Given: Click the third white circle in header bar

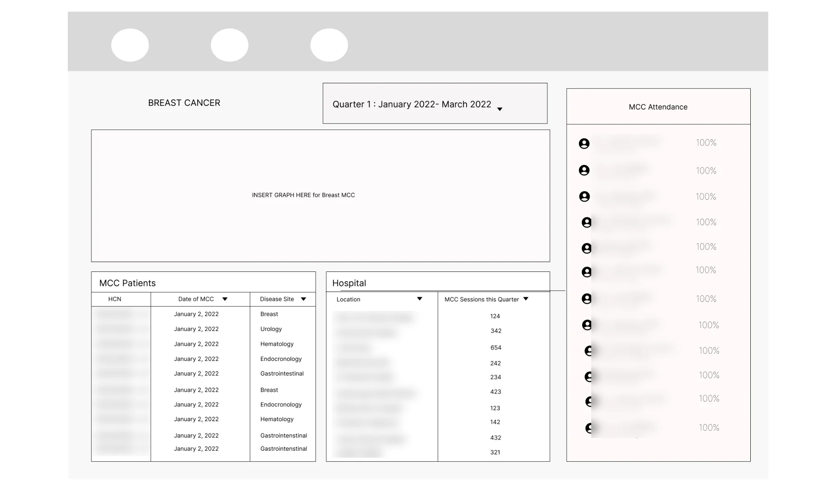Looking at the screenshot, I should click(x=329, y=45).
